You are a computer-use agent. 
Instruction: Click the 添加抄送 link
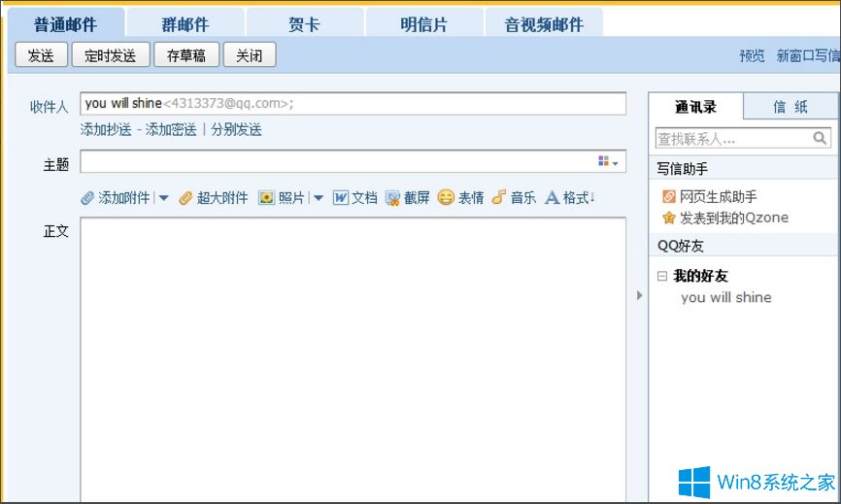[x=106, y=129]
